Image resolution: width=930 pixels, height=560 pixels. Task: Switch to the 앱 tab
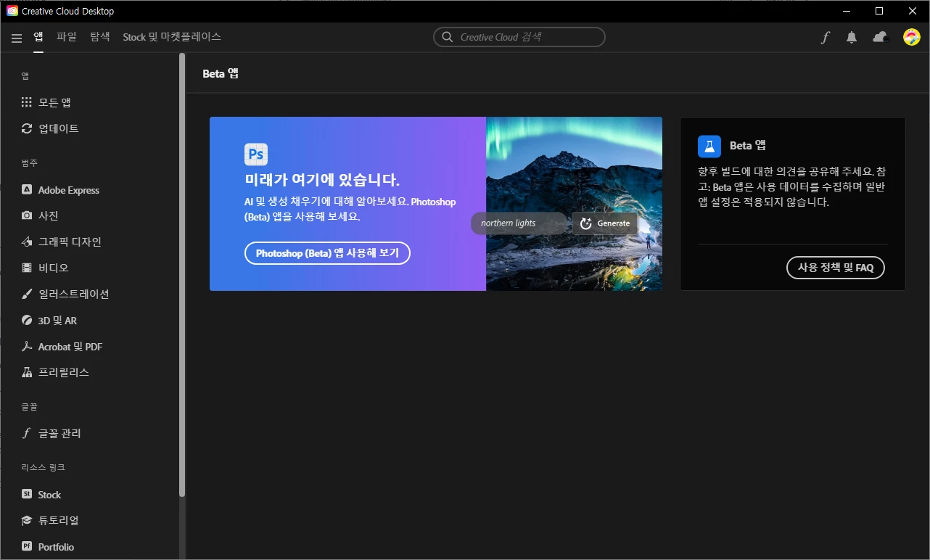click(x=38, y=36)
